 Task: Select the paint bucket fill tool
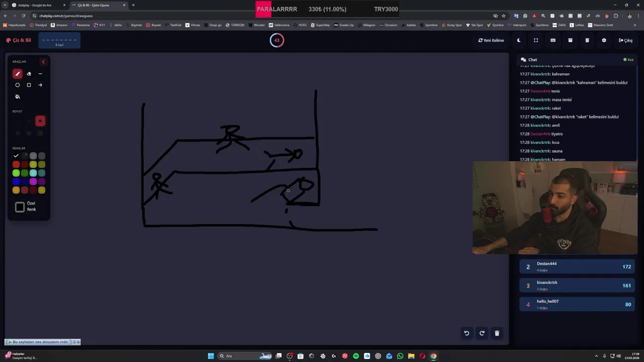pos(18,97)
